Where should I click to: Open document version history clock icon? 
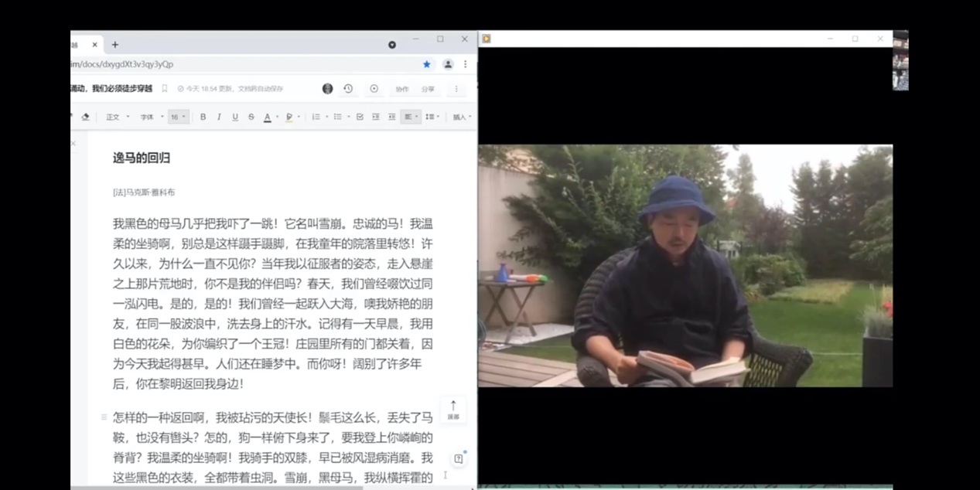tap(348, 89)
